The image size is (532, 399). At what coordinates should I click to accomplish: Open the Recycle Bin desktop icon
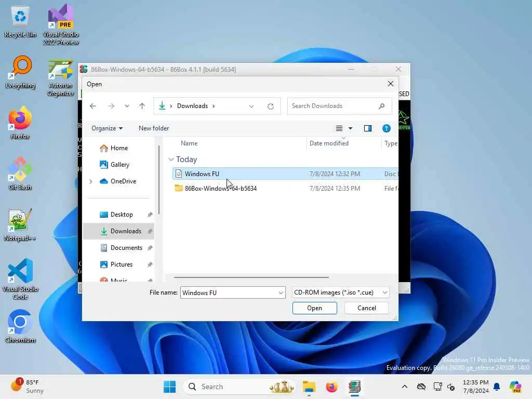pos(20,22)
